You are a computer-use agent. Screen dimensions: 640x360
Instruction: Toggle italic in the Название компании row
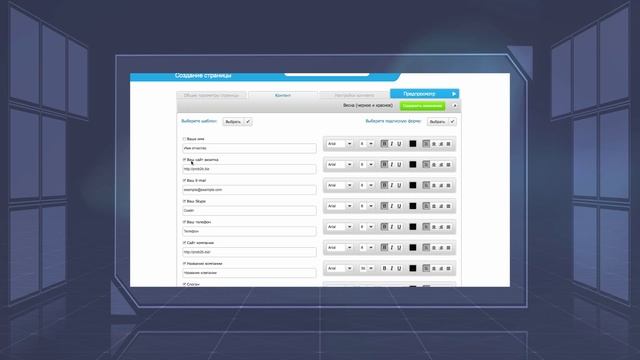point(392,269)
